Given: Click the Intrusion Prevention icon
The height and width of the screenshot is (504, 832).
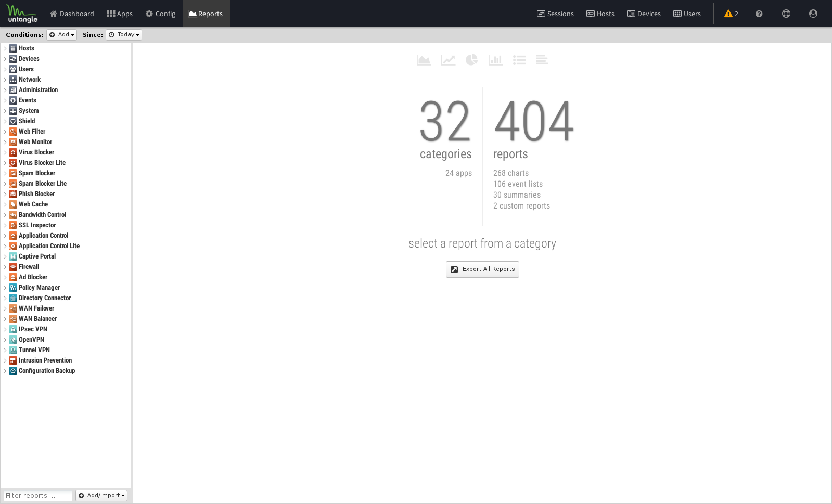Looking at the screenshot, I should (13, 360).
